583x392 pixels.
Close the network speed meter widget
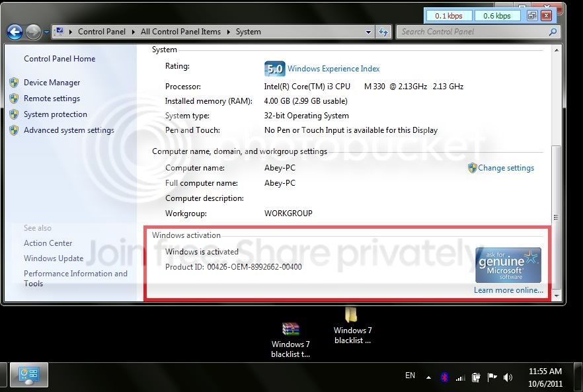pyautogui.click(x=546, y=16)
